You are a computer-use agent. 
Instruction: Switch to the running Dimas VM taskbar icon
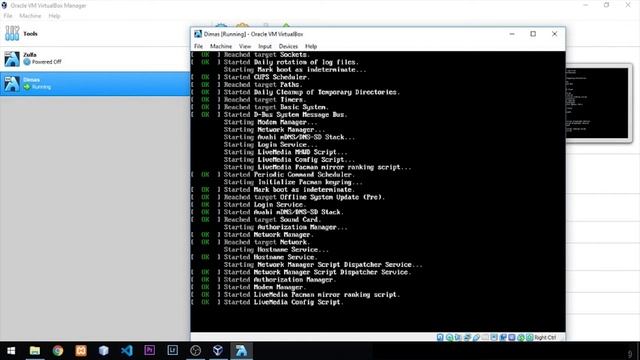tap(241, 351)
